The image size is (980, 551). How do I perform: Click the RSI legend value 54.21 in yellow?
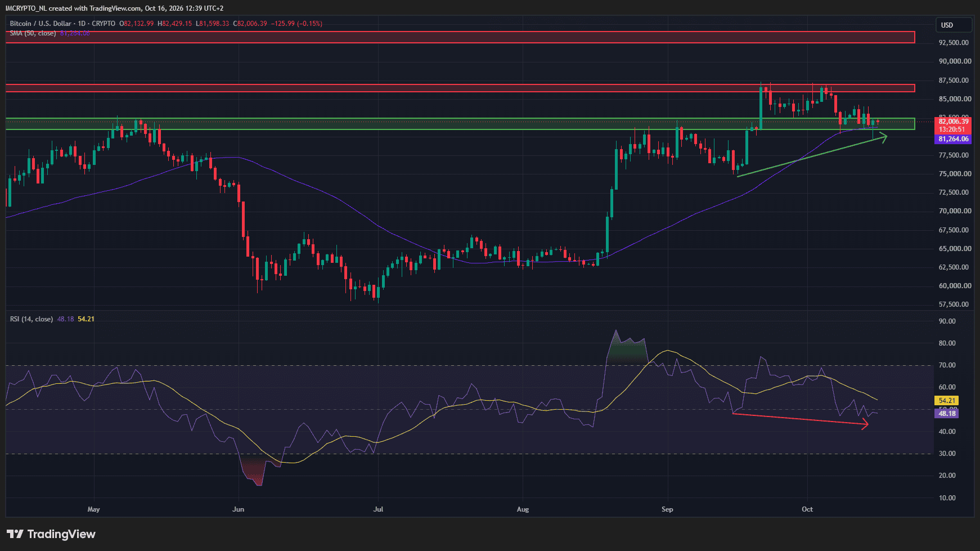tap(86, 319)
